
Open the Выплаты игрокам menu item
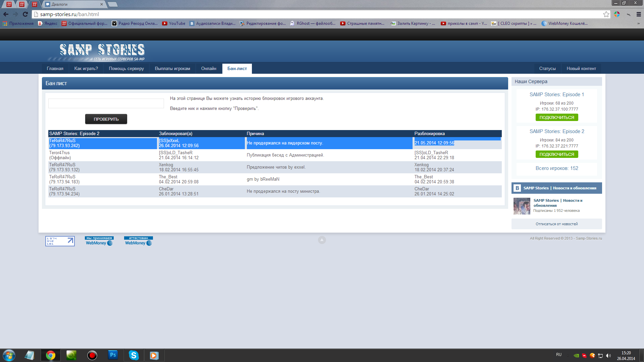coord(172,68)
